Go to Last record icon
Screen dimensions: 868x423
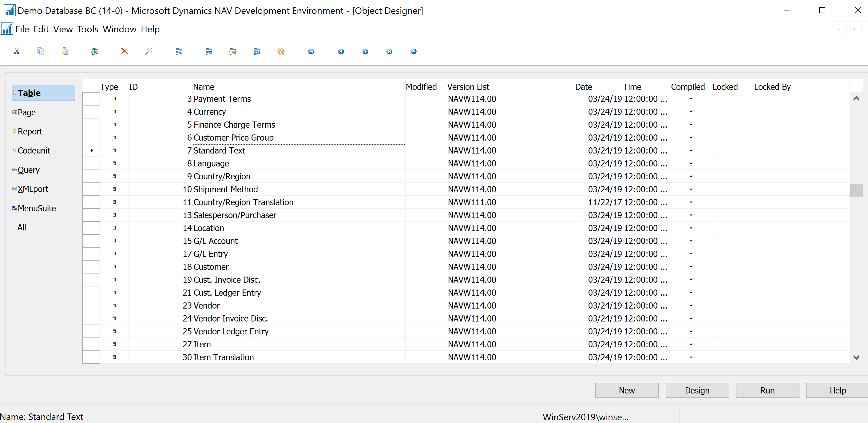[x=389, y=51]
